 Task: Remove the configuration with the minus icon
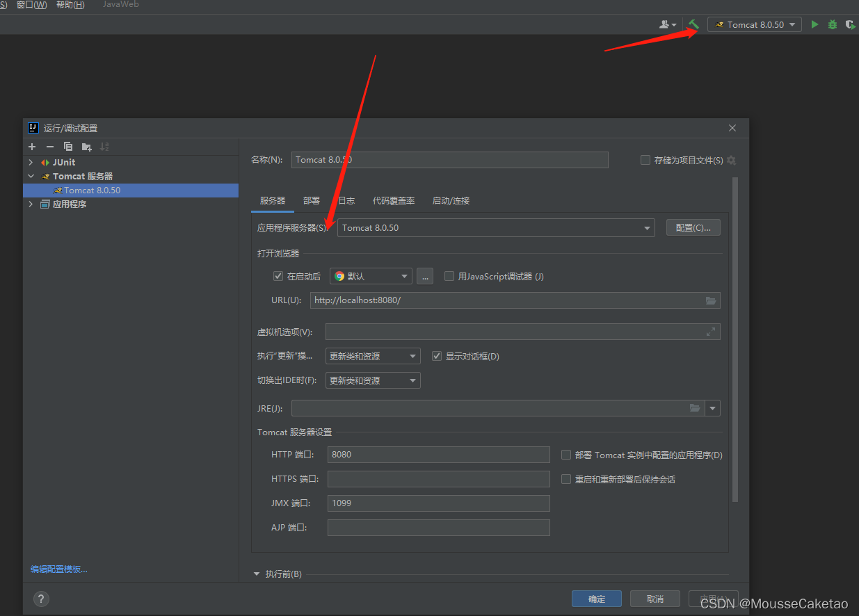coord(50,147)
